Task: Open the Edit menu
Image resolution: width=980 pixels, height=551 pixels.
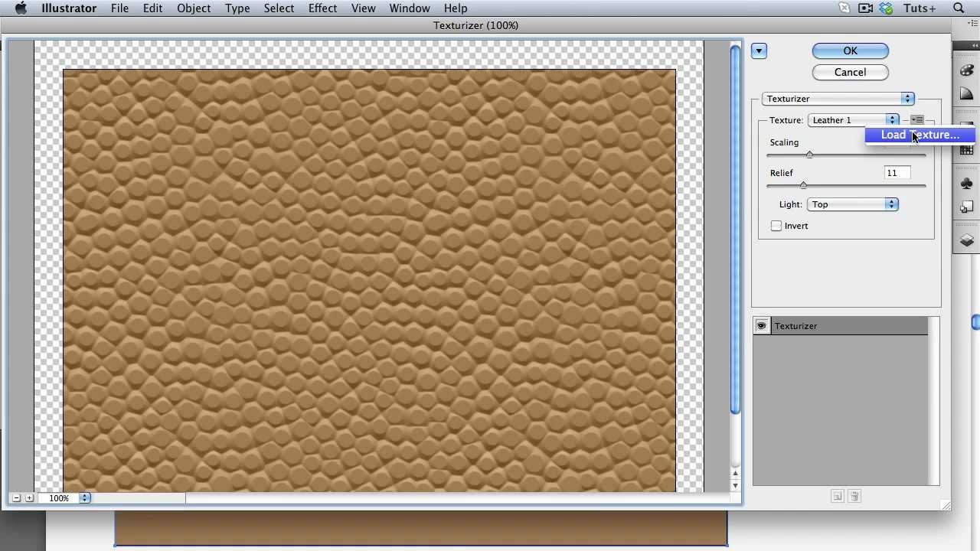Action: click(152, 8)
